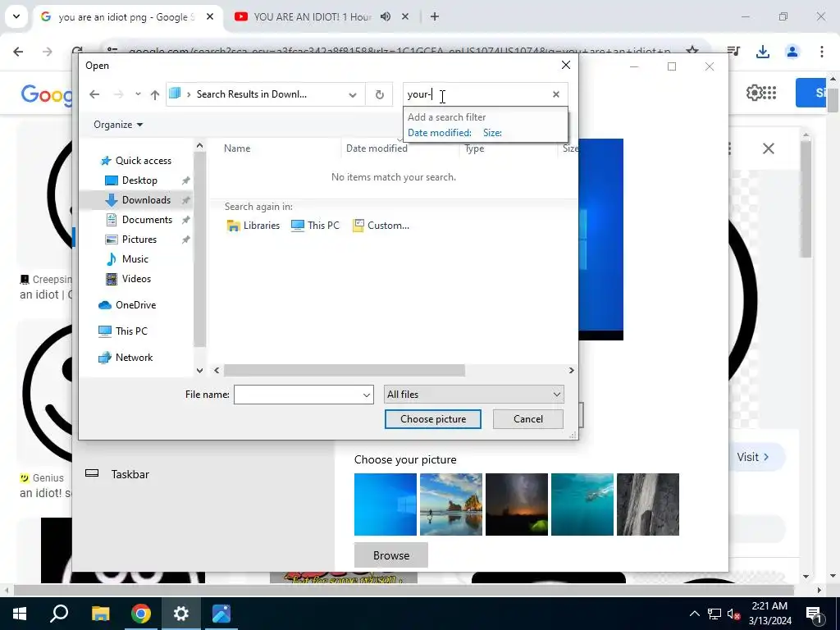Select the beach rocks background thumbnail
840x630 pixels.
point(451,504)
